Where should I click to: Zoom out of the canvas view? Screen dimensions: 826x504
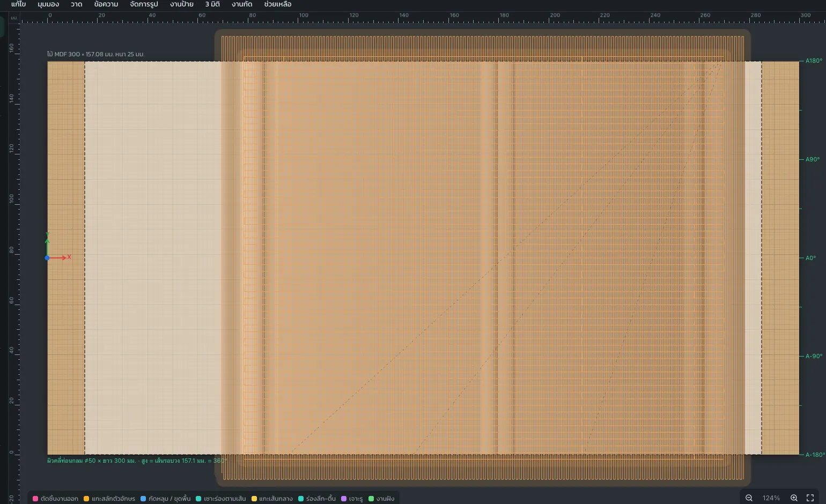coord(749,498)
